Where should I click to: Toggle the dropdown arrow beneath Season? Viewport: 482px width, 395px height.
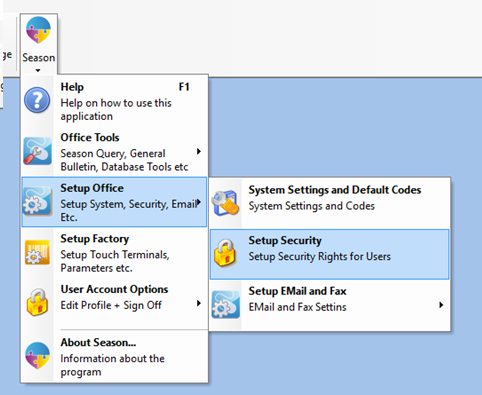point(38,70)
